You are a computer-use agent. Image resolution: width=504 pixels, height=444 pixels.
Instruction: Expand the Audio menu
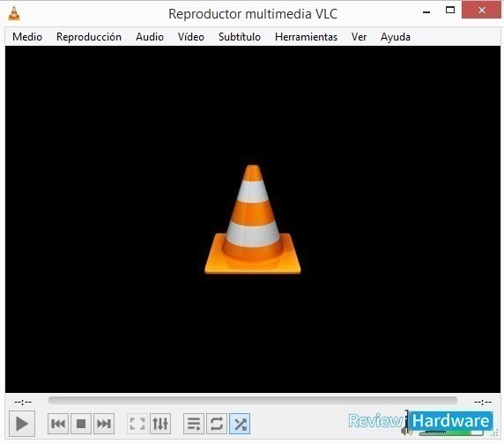[150, 37]
